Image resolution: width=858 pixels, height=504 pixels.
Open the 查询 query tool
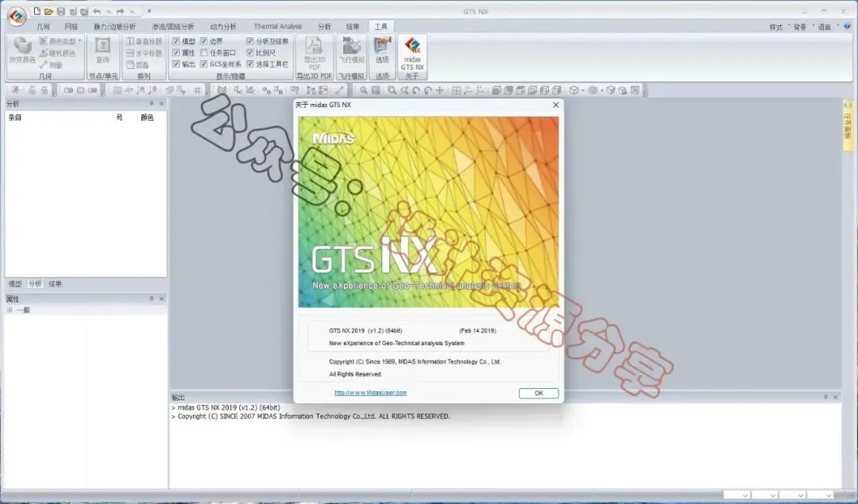pos(102,50)
